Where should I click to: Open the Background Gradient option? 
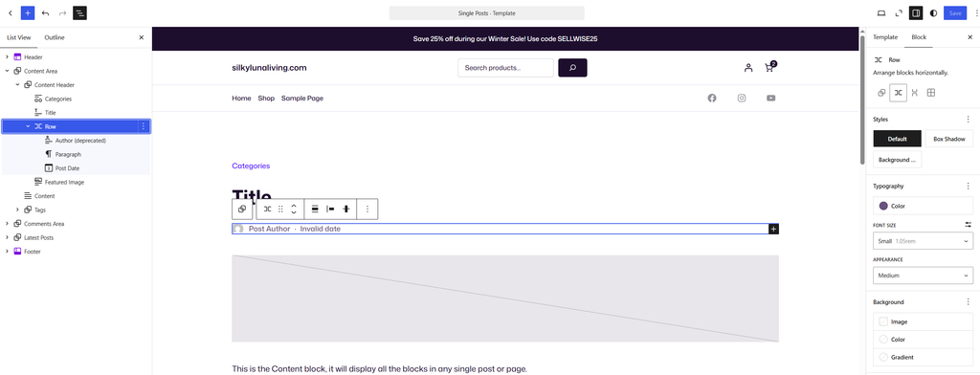click(x=924, y=357)
